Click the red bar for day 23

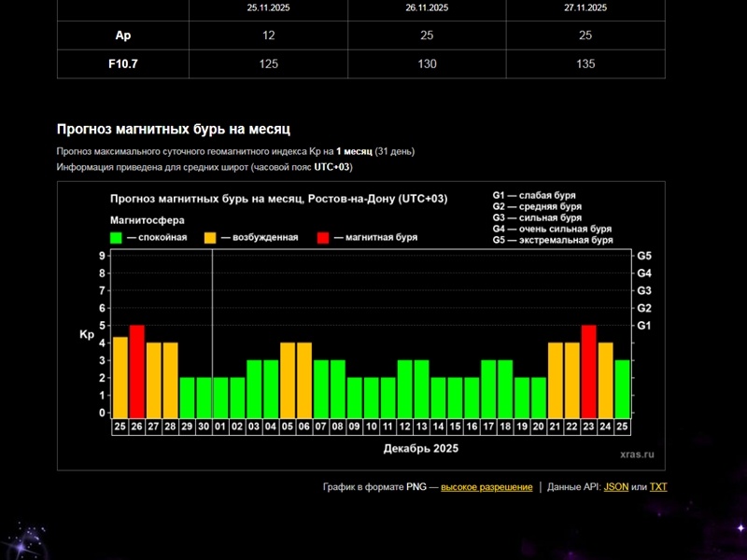(589, 371)
